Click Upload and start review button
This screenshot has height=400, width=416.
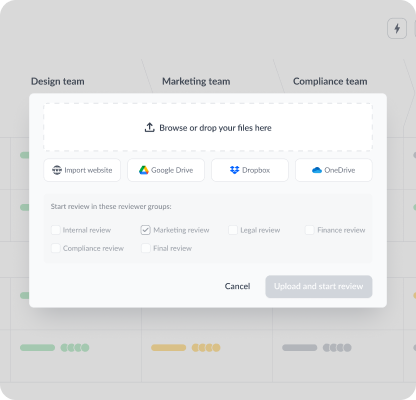point(319,287)
